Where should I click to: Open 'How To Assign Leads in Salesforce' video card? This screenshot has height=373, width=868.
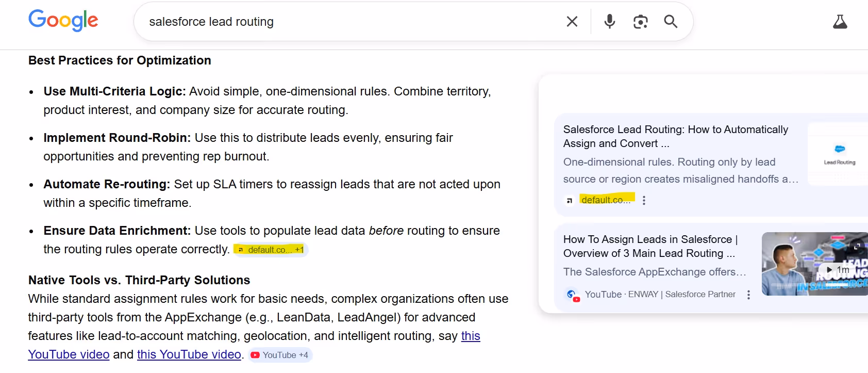(x=650, y=246)
